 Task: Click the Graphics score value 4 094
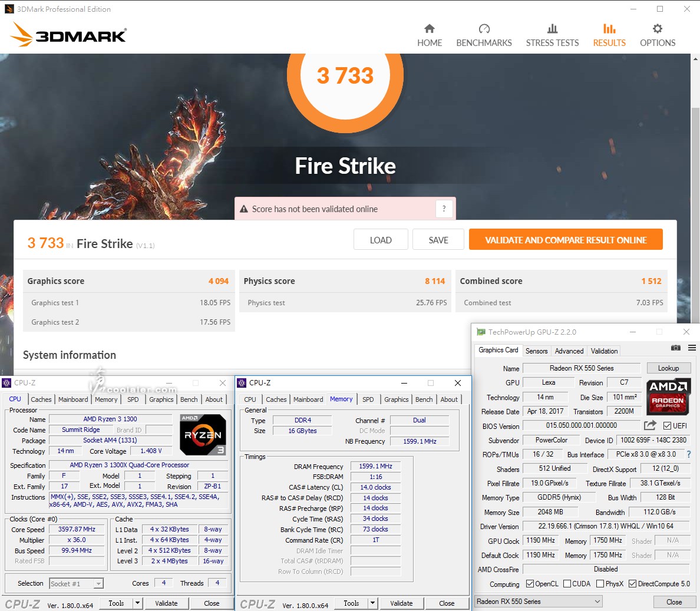coord(218,281)
